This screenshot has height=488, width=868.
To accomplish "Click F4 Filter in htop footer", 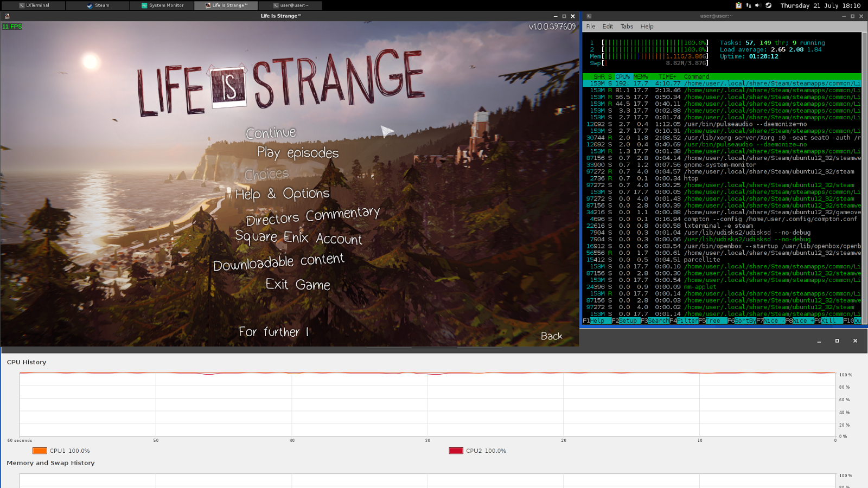I will 684,321.
